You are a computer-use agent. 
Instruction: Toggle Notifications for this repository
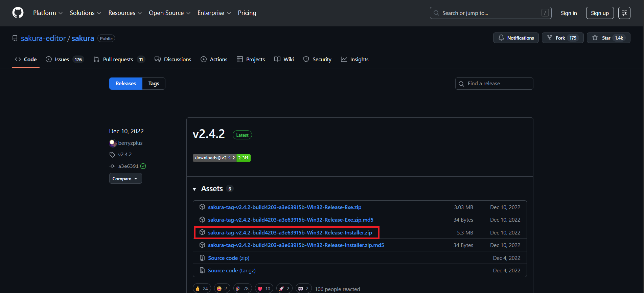pyautogui.click(x=516, y=38)
